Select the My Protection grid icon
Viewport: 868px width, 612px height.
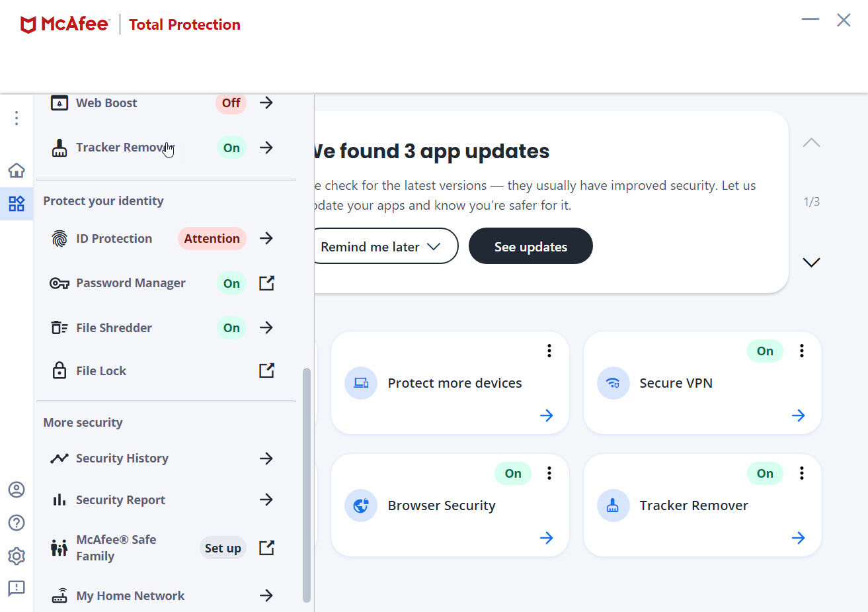point(17,203)
